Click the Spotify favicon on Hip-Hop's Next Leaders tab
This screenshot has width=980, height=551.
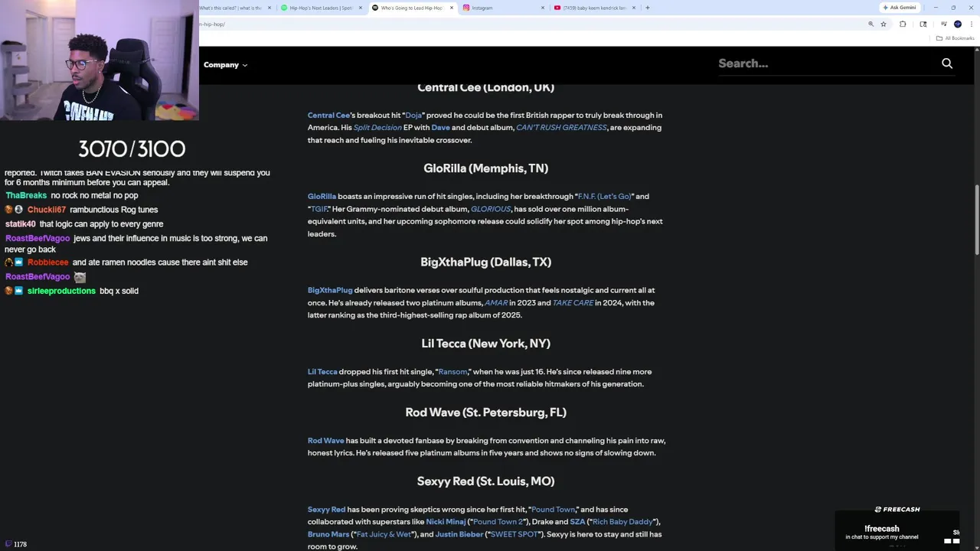(x=284, y=8)
